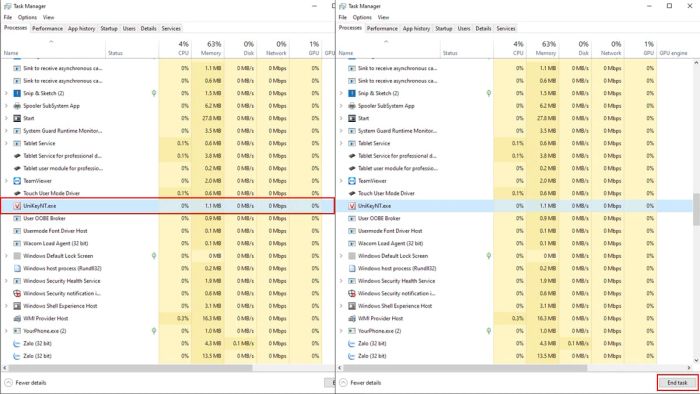Open the Startup tab in right window
This screenshot has height=394, width=700.
pos(443,29)
